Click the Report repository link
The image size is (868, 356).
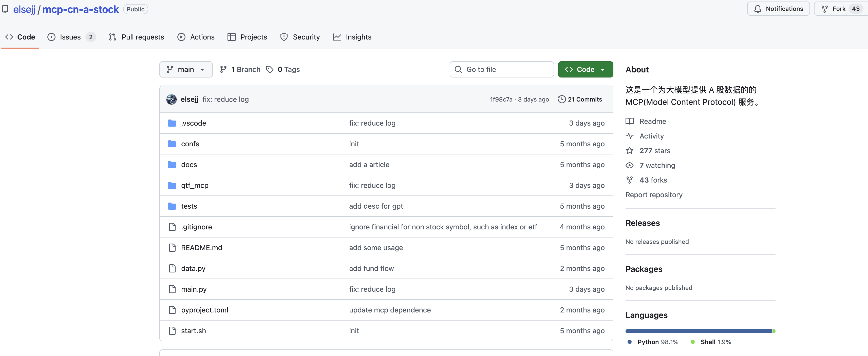(x=654, y=195)
